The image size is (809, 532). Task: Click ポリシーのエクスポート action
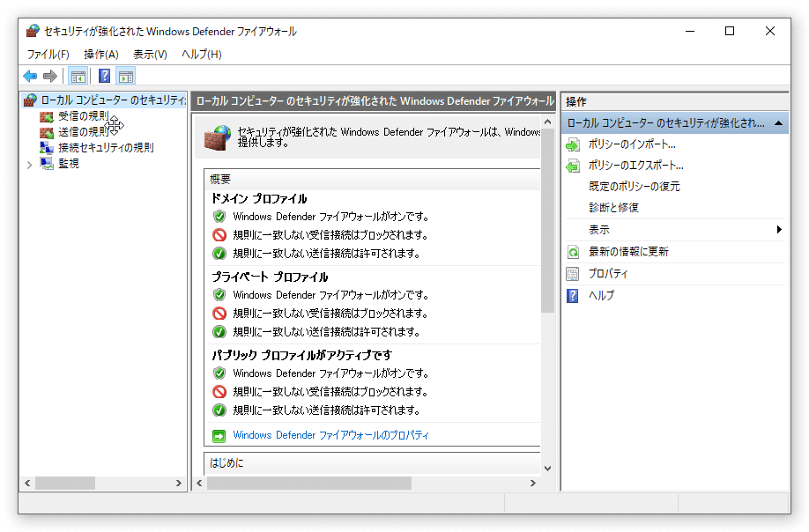point(635,166)
